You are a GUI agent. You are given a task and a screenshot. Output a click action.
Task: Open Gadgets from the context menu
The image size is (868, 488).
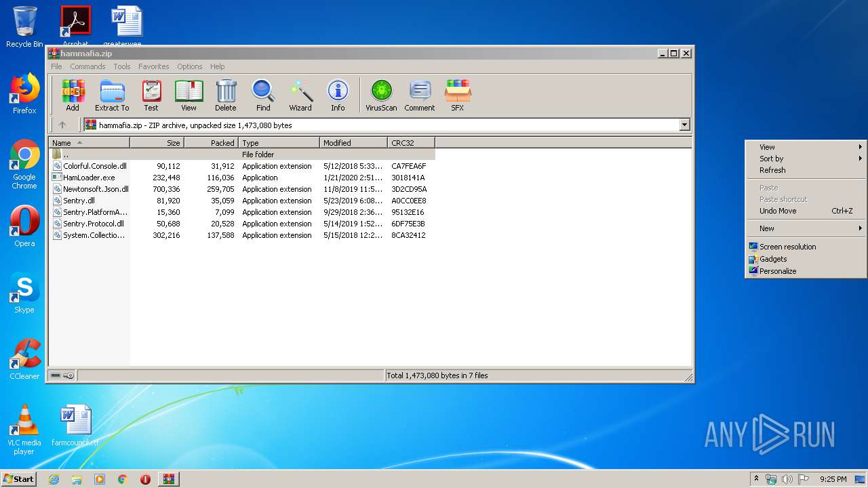pos(806,259)
